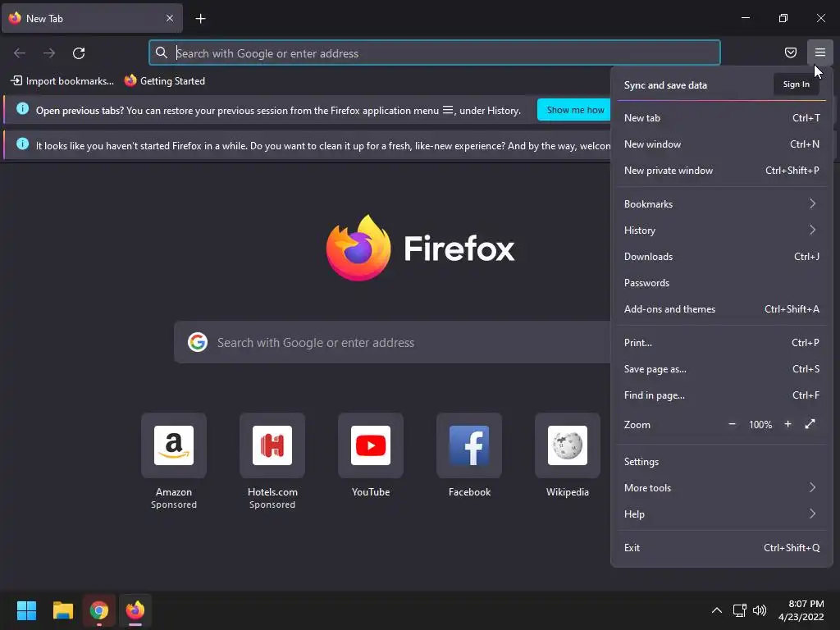Screen dimensions: 840x630
Task: Expand the History submenu chevron
Action: coord(813,230)
